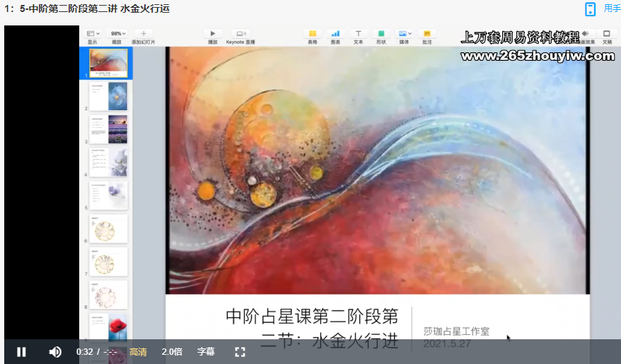Select the abstract painting image on slide
The image size is (621, 364).
(378, 170)
